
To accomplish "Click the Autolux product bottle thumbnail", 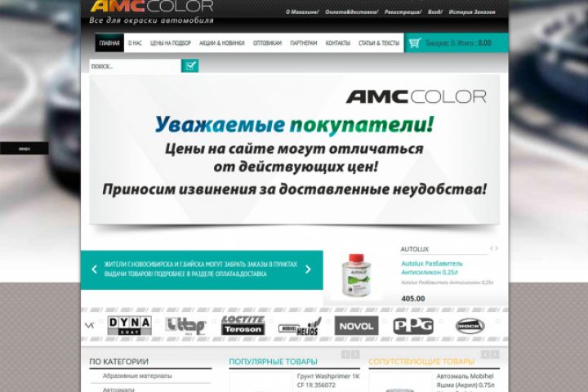I will point(357,274).
